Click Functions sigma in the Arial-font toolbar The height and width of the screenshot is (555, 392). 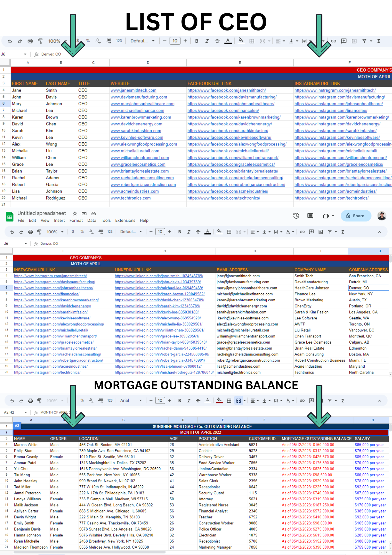[x=343, y=400]
